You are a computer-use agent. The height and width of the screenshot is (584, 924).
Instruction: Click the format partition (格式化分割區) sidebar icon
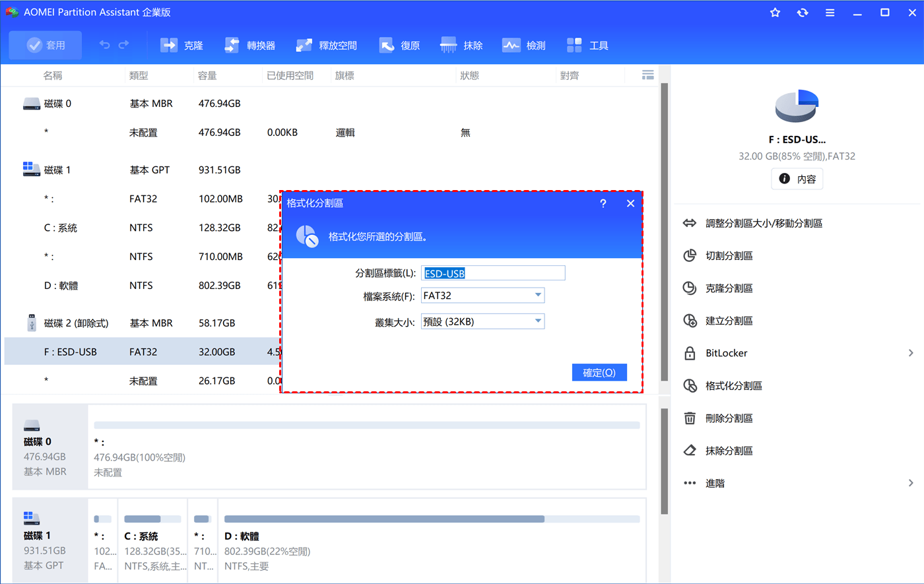tap(690, 385)
